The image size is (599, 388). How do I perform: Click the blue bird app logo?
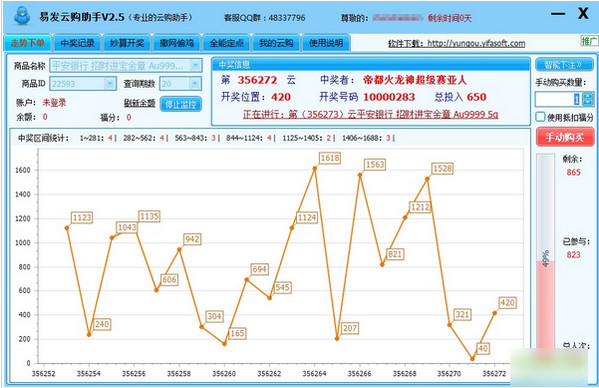click(x=22, y=16)
